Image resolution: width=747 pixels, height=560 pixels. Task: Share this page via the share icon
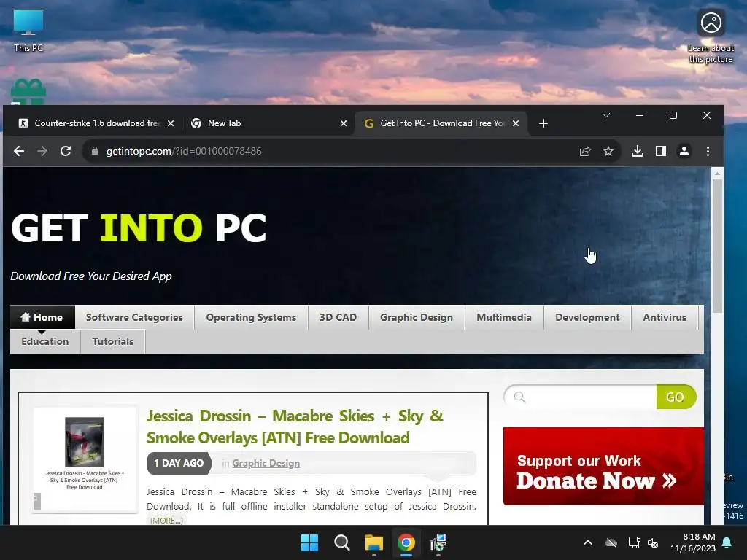585,152
